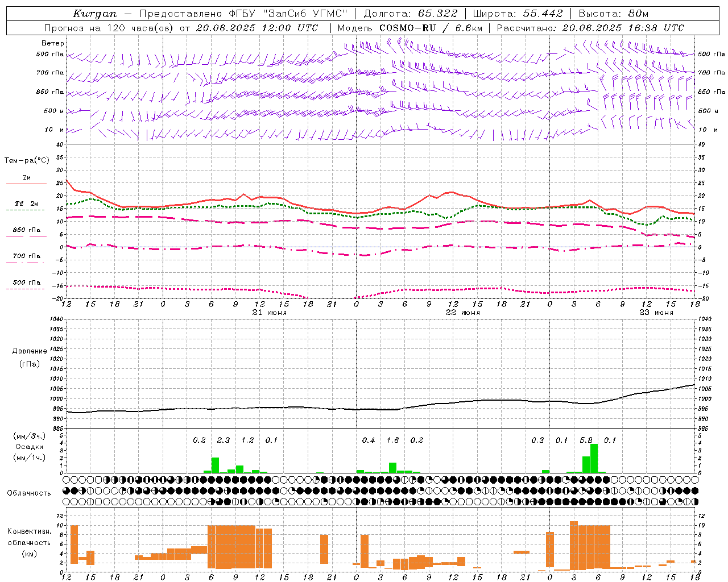The height and width of the screenshot is (582, 728).
Task: Select the "Предоставлено ФГБУ ЗапСиб УГМС" provider text
Action: click(x=243, y=14)
